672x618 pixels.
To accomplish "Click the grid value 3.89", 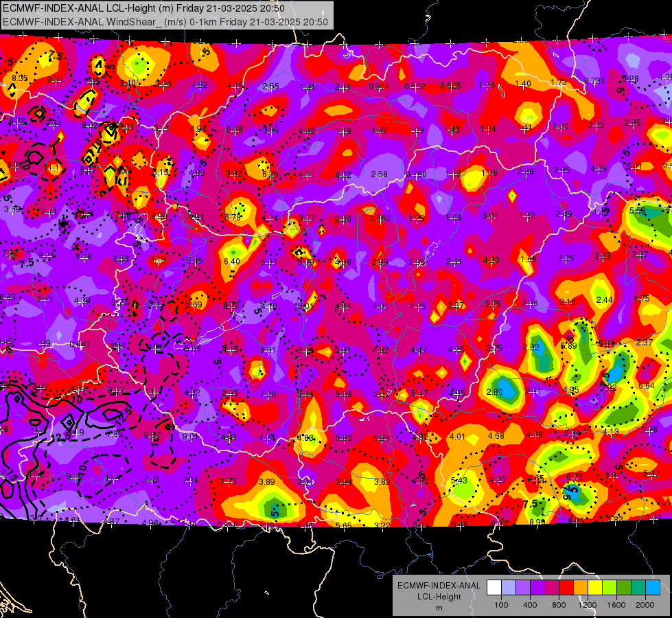I will click(267, 482).
